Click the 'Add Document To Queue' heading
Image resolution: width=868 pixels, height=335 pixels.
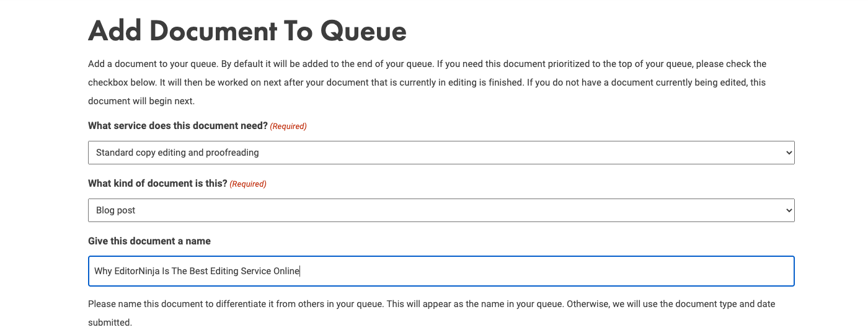(247, 31)
